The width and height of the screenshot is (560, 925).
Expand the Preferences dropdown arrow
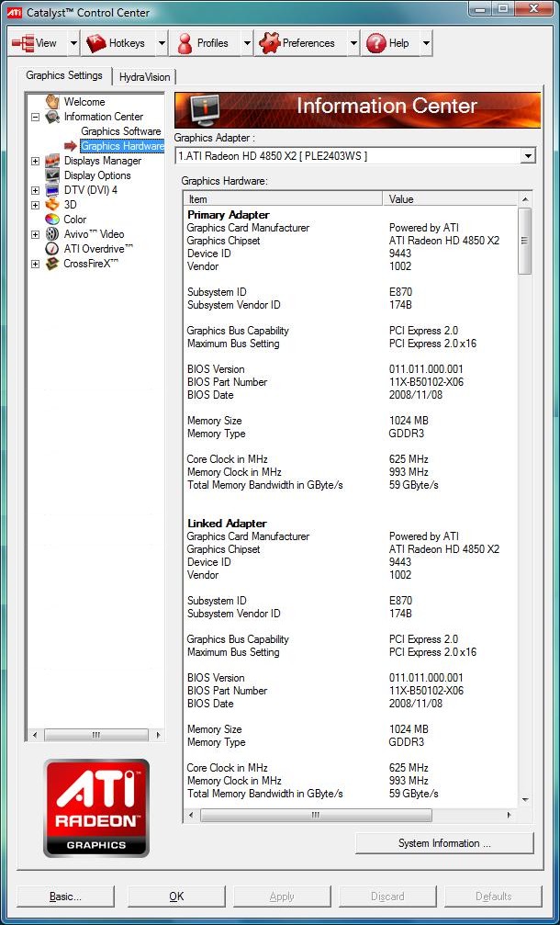point(353,43)
